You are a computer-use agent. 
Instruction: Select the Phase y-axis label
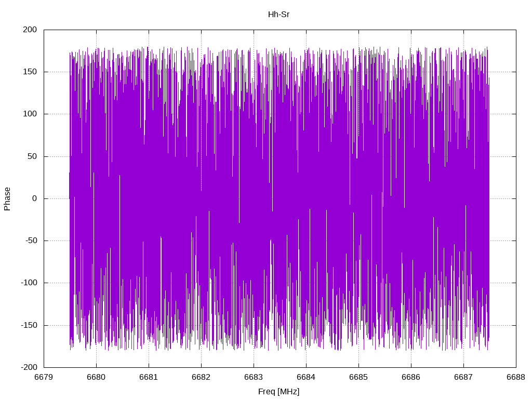coord(7,199)
